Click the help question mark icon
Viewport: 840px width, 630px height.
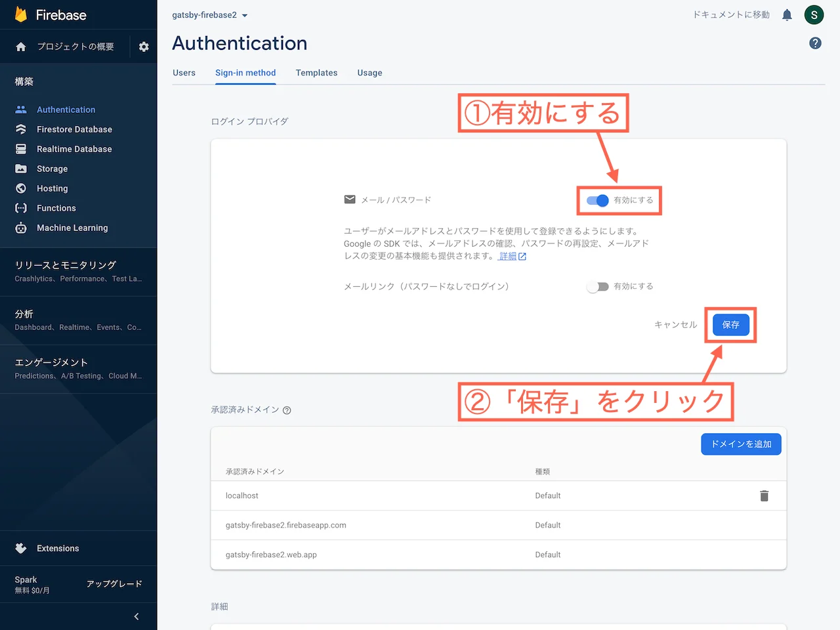point(815,42)
